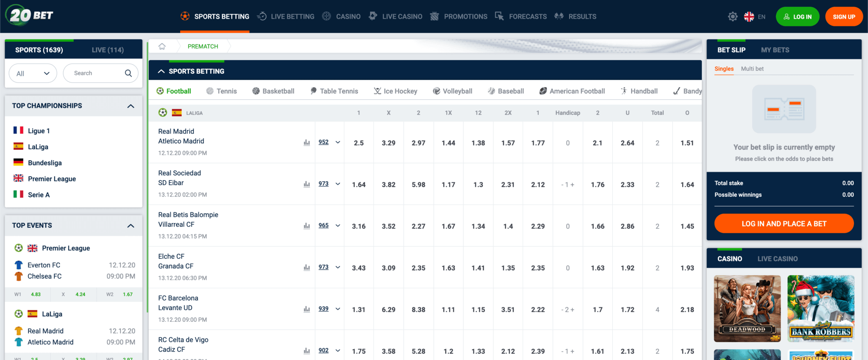Viewport: 868px width, 360px height.
Task: Select W2 odds 1.67 for Chelsea FC
Action: 128,294
